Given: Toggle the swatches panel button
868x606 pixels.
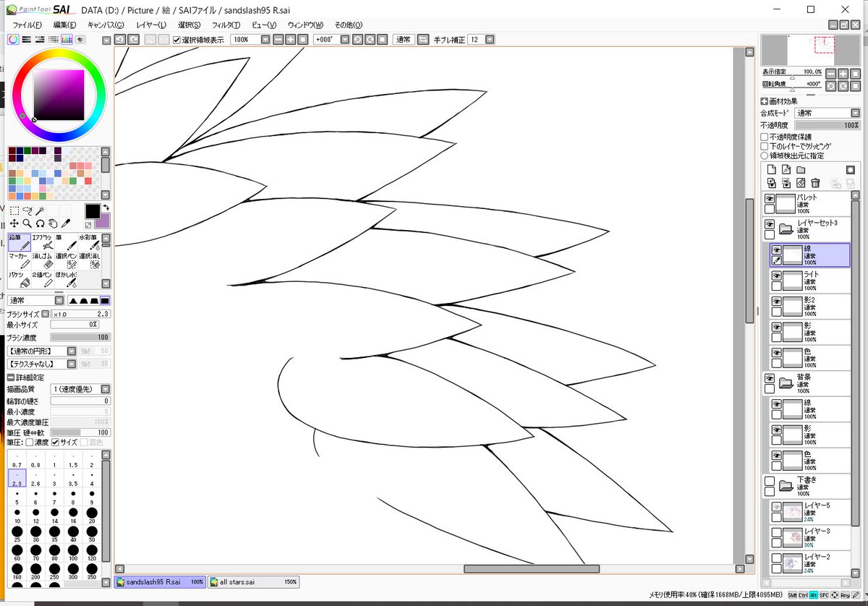Looking at the screenshot, I should click(x=66, y=40).
